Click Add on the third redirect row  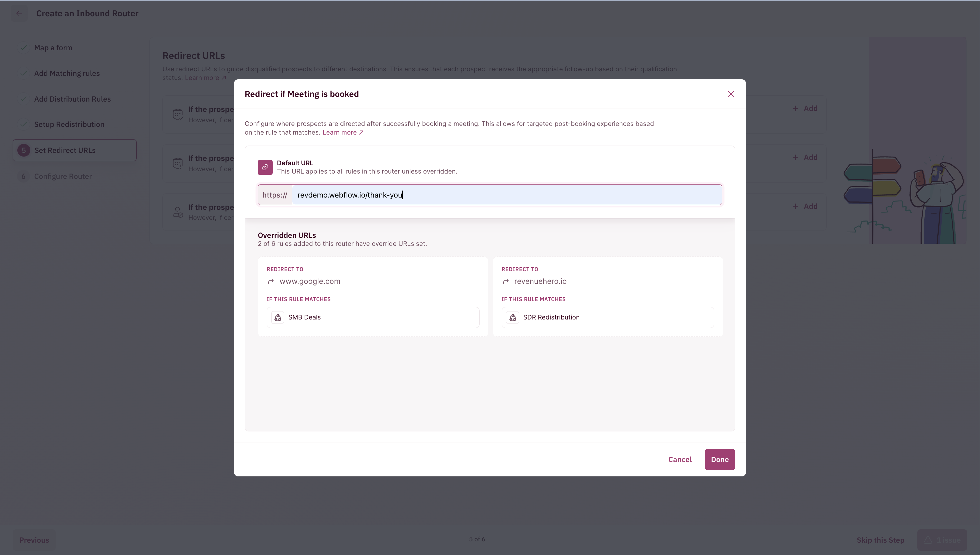click(805, 206)
